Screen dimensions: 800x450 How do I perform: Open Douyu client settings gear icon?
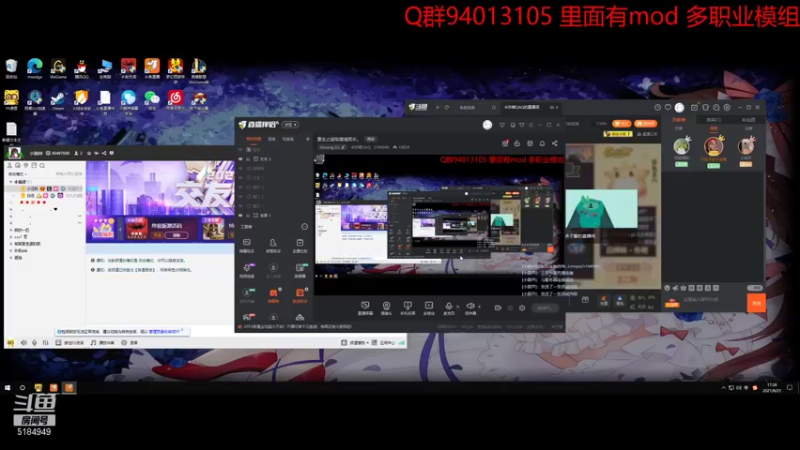coord(727,107)
